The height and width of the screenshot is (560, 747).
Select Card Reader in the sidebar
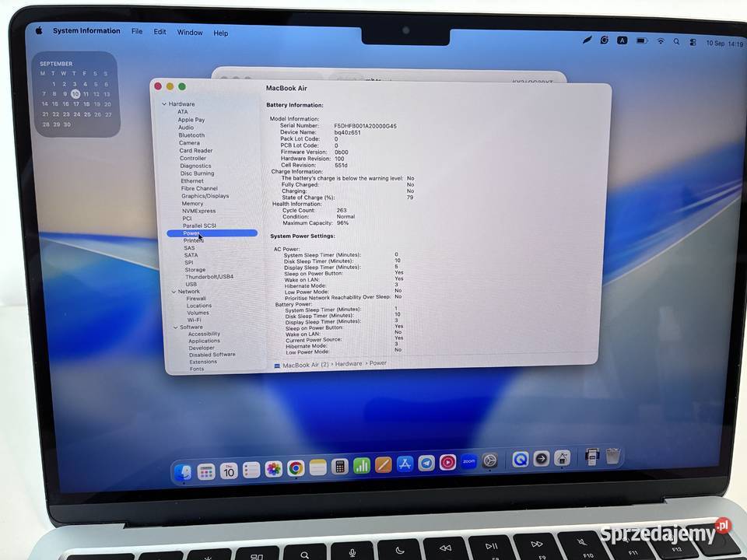tap(196, 150)
